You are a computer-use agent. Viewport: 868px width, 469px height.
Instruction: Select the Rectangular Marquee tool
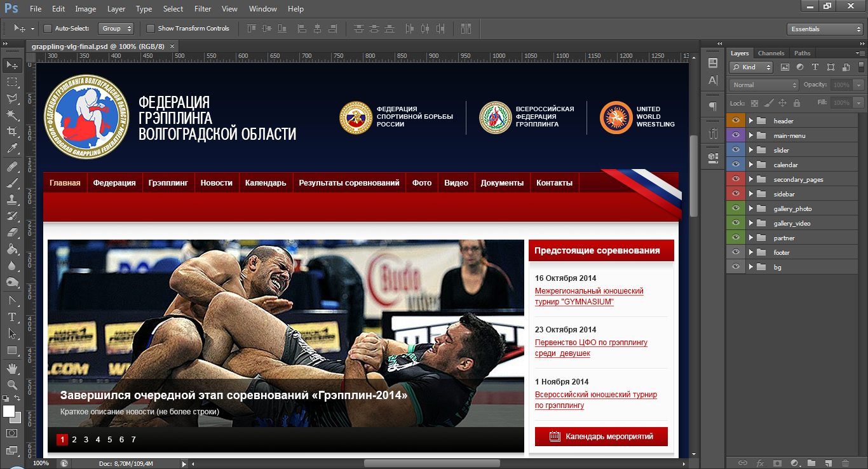click(x=12, y=82)
